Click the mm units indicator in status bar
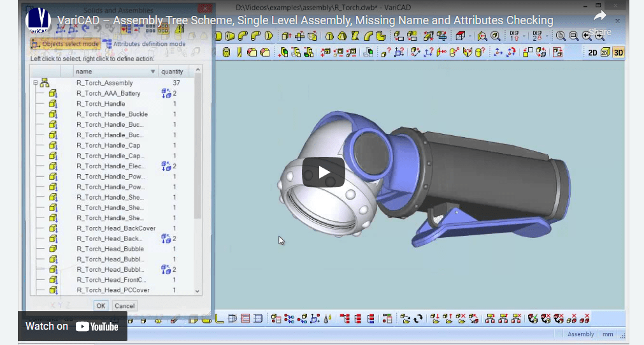The image size is (644, 345). tap(608, 334)
